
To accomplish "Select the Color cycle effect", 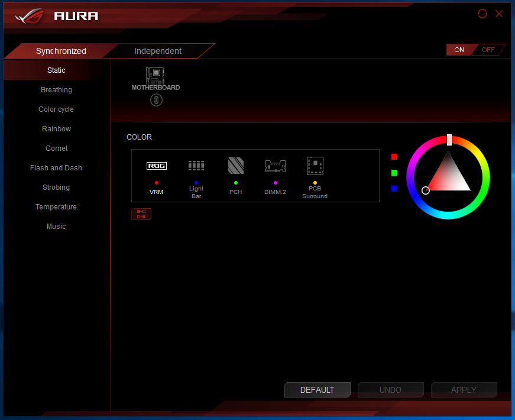I will 57,109.
